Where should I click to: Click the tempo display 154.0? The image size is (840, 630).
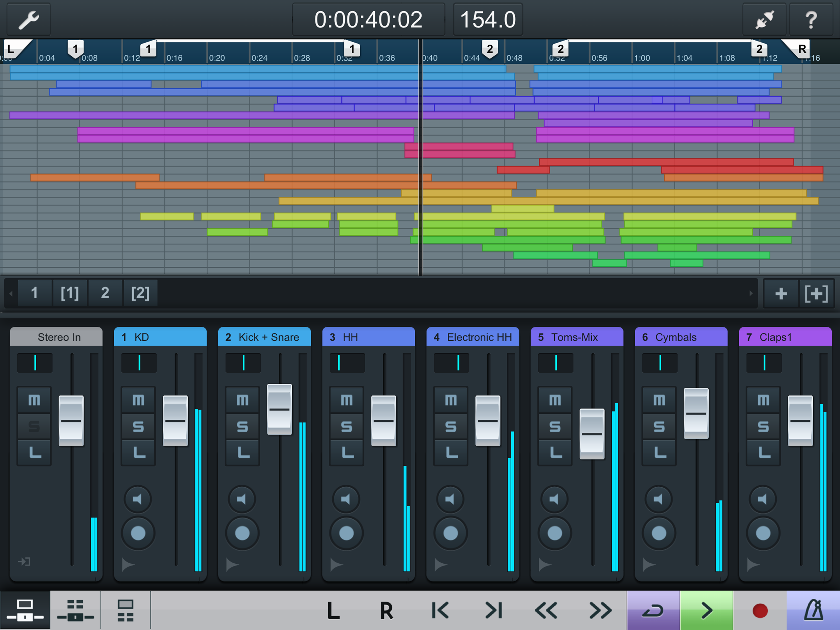(x=488, y=20)
